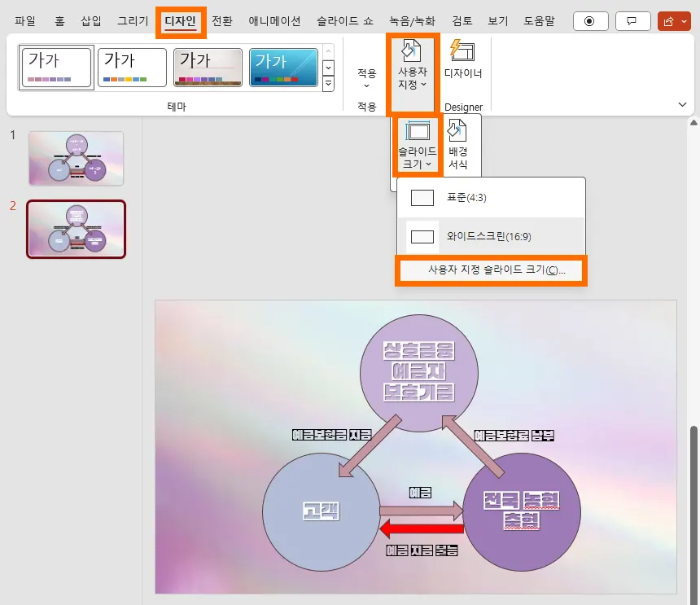
Task: Select the 고객 circle shape
Action: [322, 511]
